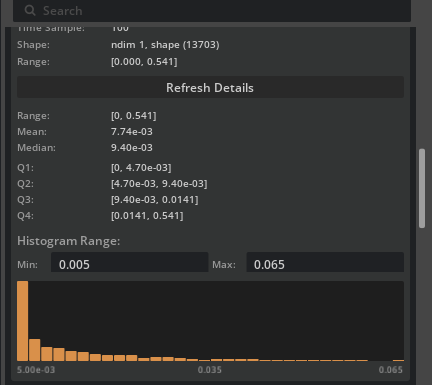The image size is (432, 385).
Task: Click the histogram axis label '5.00e-03'
Action: click(x=36, y=370)
